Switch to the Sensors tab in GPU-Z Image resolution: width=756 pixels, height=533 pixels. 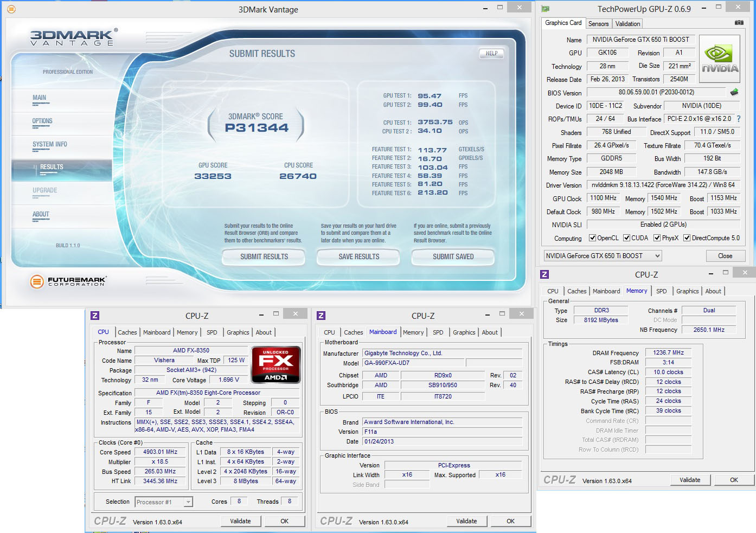tap(598, 23)
